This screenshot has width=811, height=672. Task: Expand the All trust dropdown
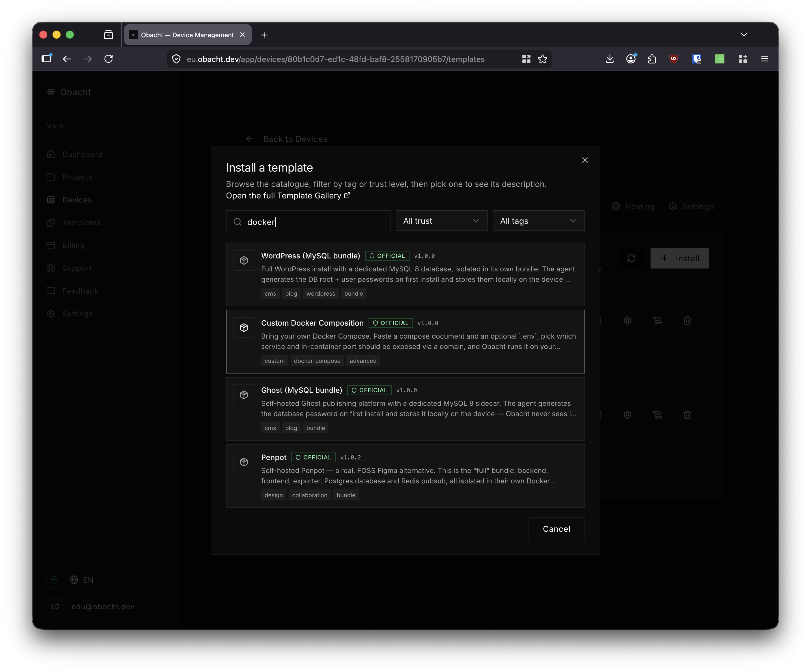click(x=441, y=221)
